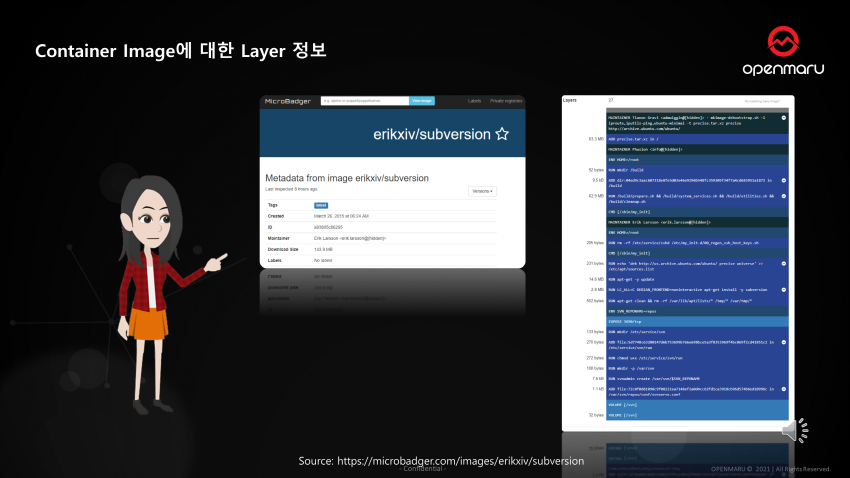The image size is (850, 478).
Task: Click the View image button
Action: tap(422, 101)
